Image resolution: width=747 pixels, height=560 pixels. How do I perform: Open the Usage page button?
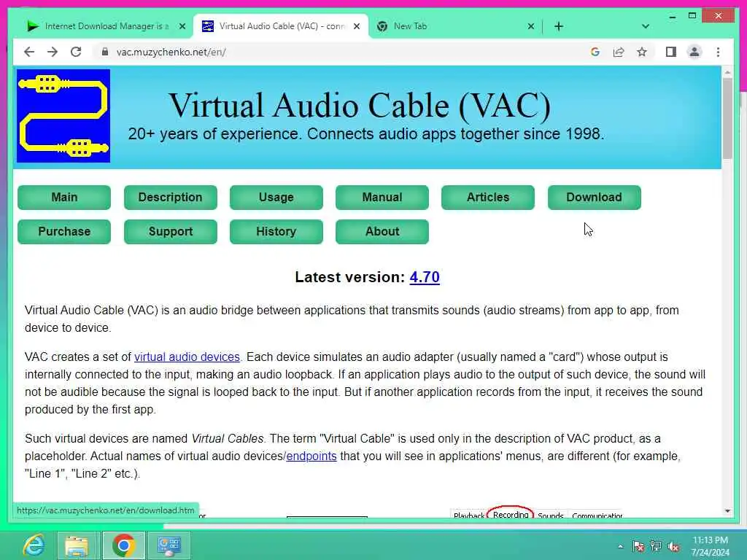[x=276, y=197]
